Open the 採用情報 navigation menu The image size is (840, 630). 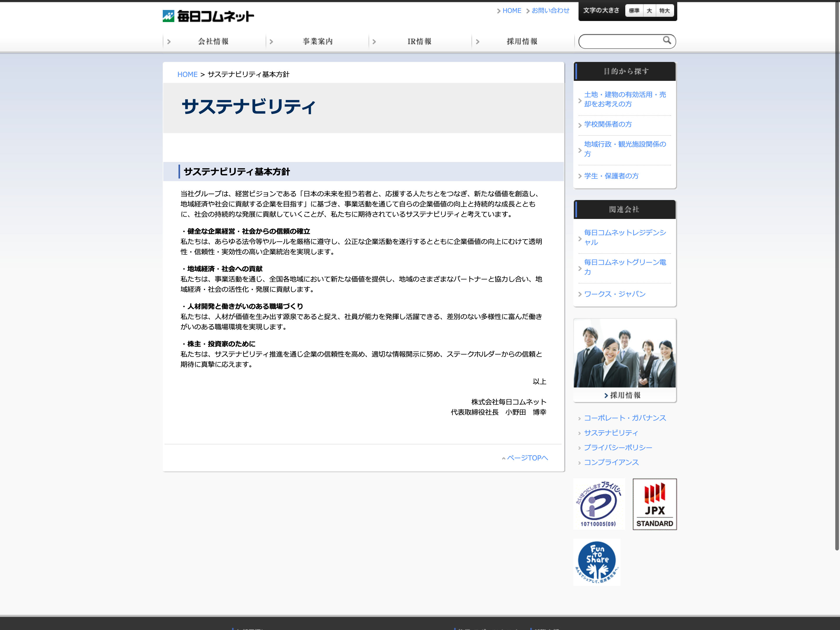[x=522, y=41]
